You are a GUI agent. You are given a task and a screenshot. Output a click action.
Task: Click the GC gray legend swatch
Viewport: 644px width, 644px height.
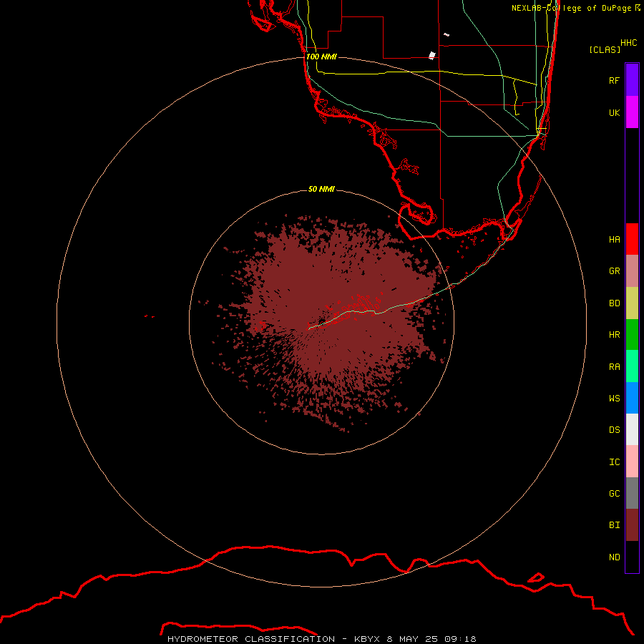(x=632, y=493)
